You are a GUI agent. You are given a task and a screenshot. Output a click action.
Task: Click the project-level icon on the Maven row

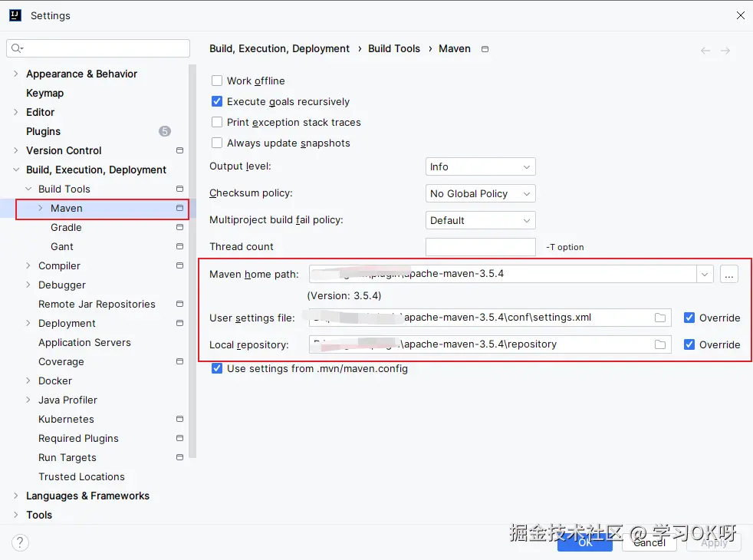click(x=179, y=208)
